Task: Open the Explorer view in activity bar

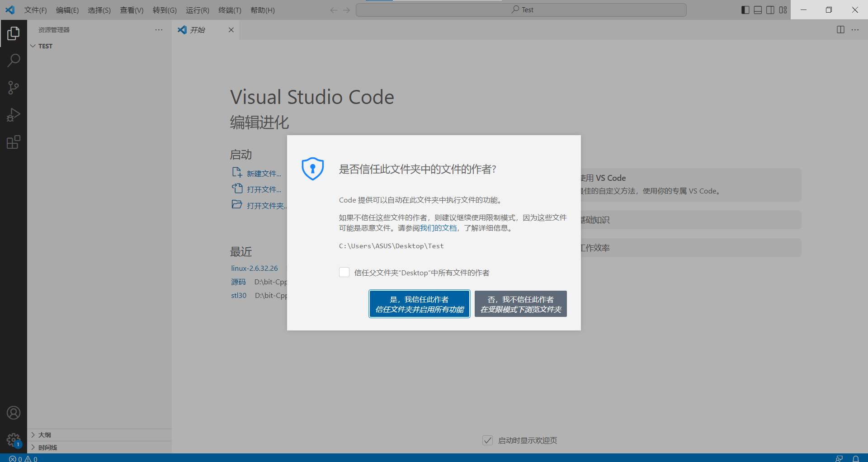Action: tap(14, 33)
